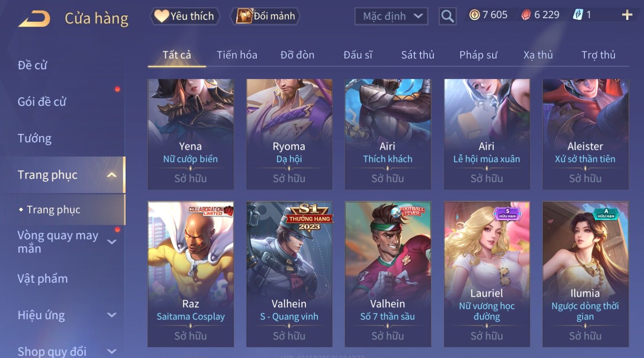The height and width of the screenshot is (358, 644).
Task: Tap the red ruby currency icon
Action: point(526,15)
